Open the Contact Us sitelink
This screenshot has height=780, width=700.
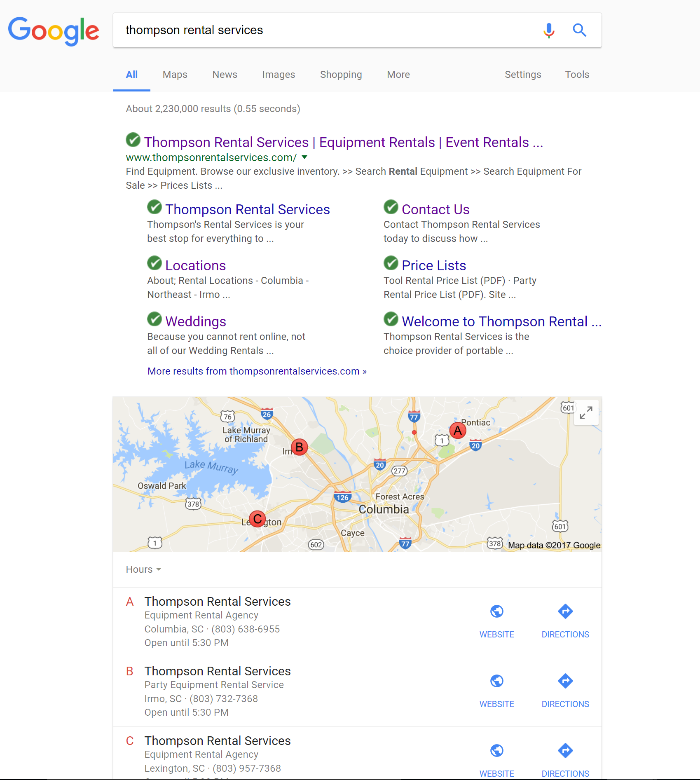pos(435,209)
